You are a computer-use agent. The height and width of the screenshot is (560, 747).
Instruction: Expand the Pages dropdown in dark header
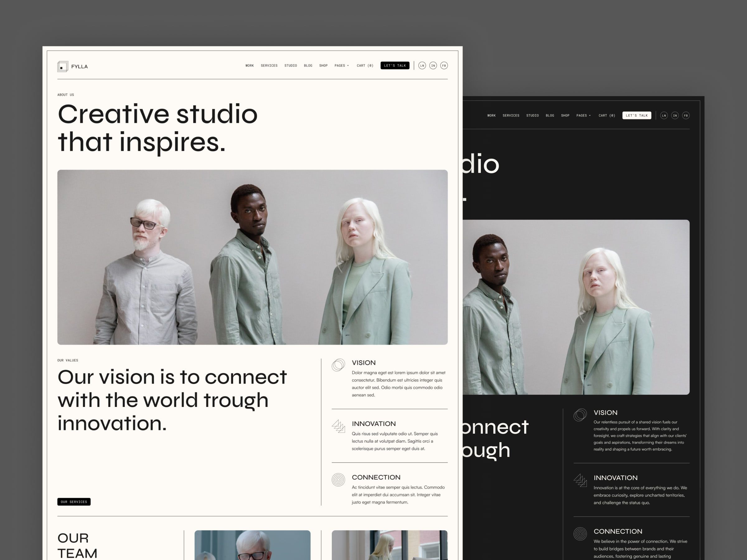pos(583,115)
